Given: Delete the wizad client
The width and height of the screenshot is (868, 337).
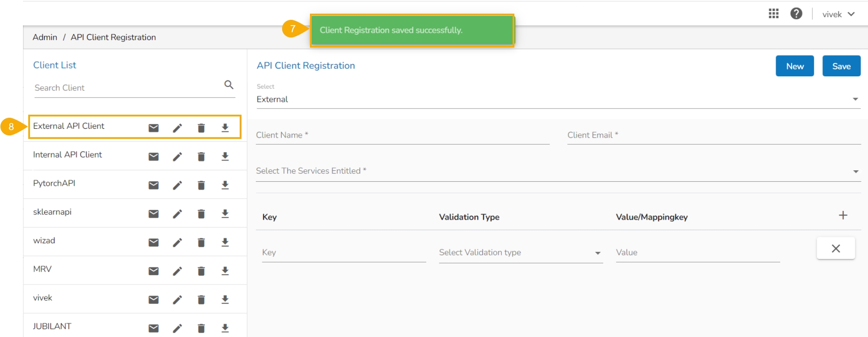Looking at the screenshot, I should point(201,243).
